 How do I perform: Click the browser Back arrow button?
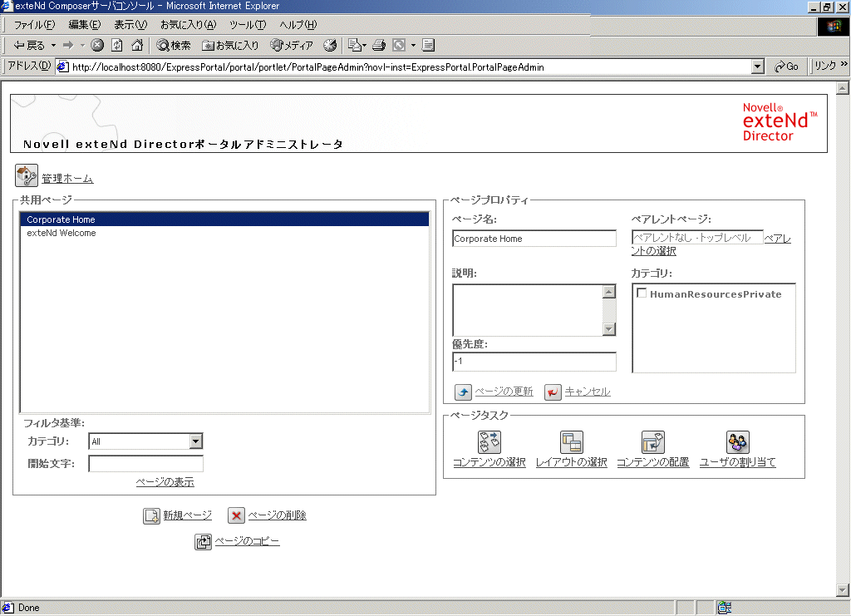point(29,45)
